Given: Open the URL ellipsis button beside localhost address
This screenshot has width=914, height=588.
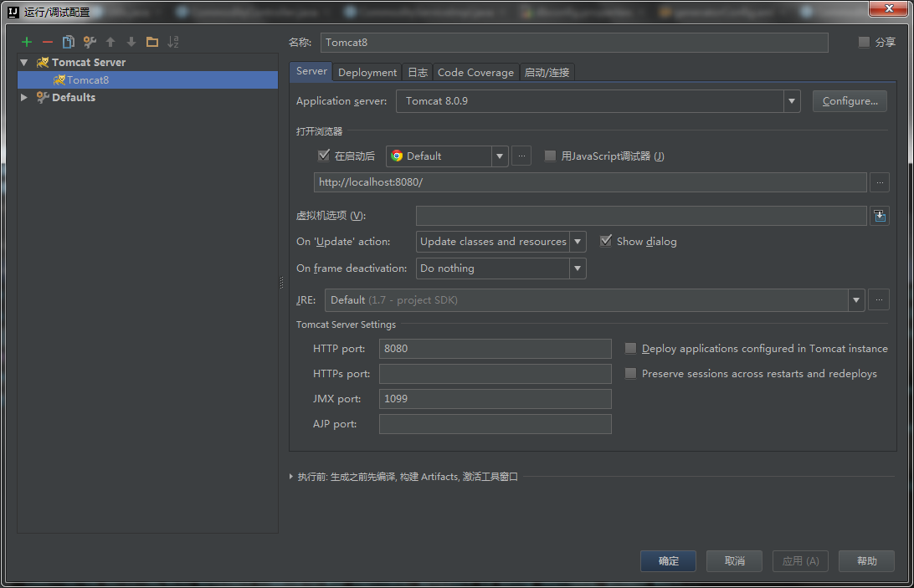Looking at the screenshot, I should tap(880, 182).
